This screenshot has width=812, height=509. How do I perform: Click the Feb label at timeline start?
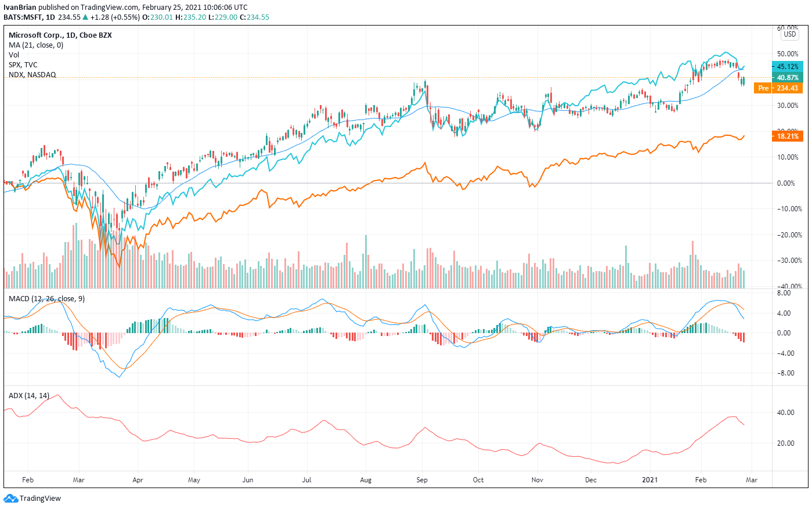[27, 480]
